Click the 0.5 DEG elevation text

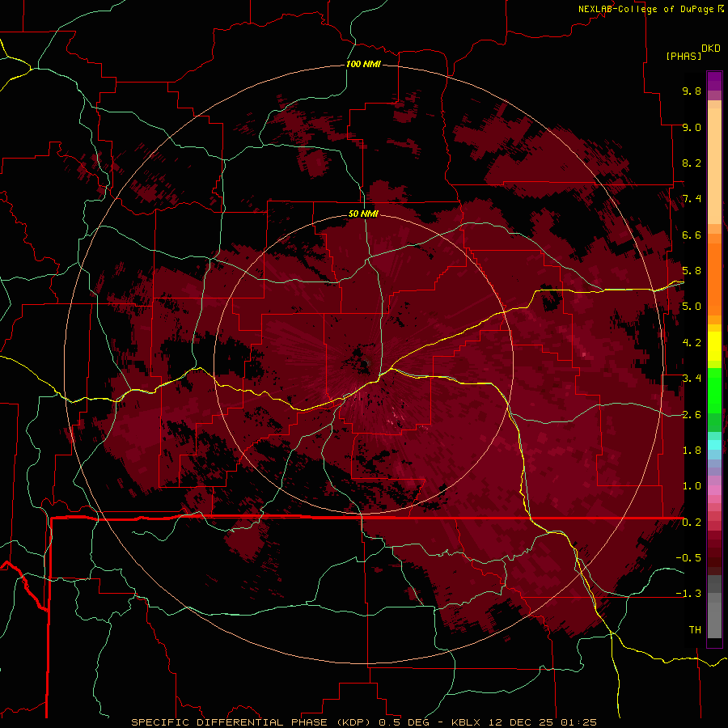pos(406,722)
